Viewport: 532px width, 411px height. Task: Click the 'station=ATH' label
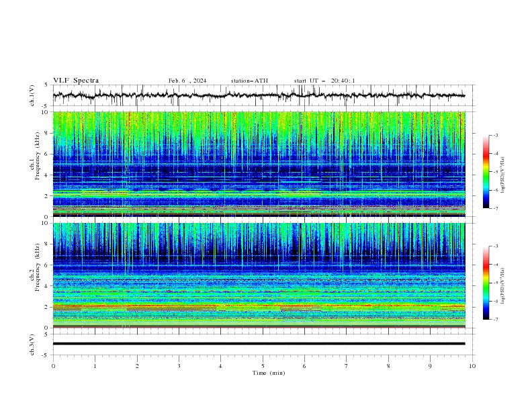[x=249, y=81]
